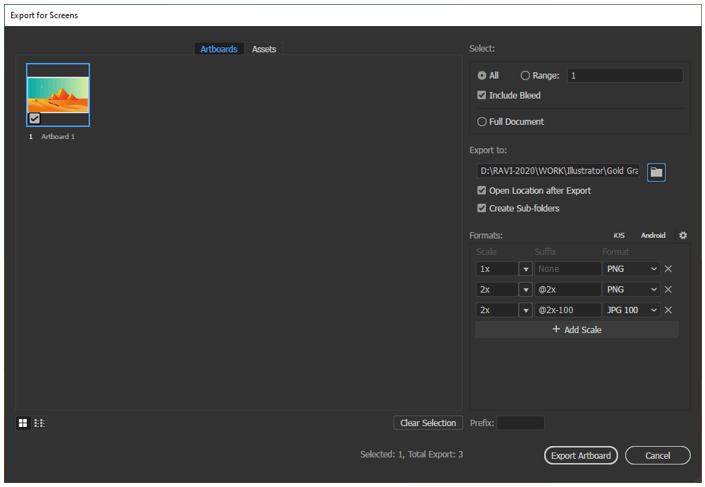
Task: Toggle Include Bleed checkbox
Action: 482,95
